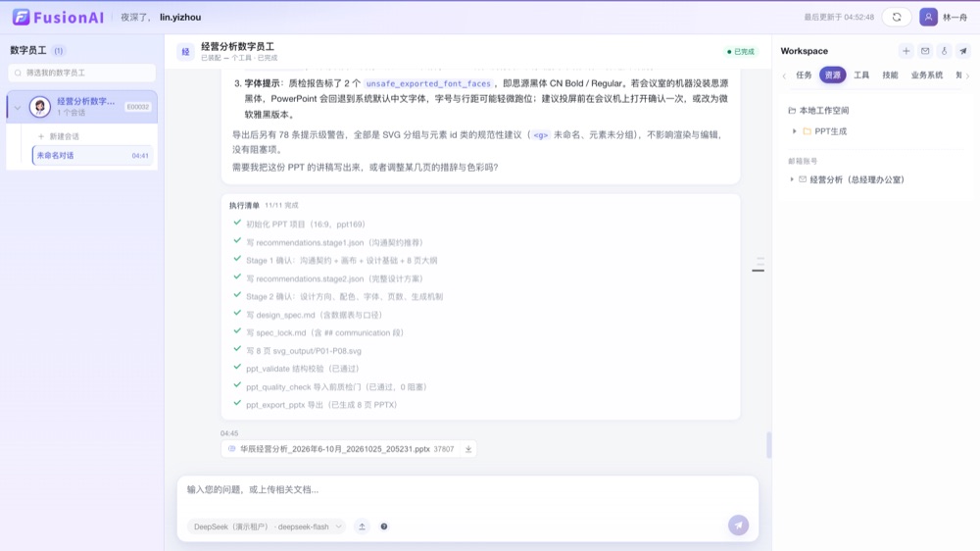980x551 pixels.
Task: Expand the PPT生成 folder triangle
Action: point(795,131)
